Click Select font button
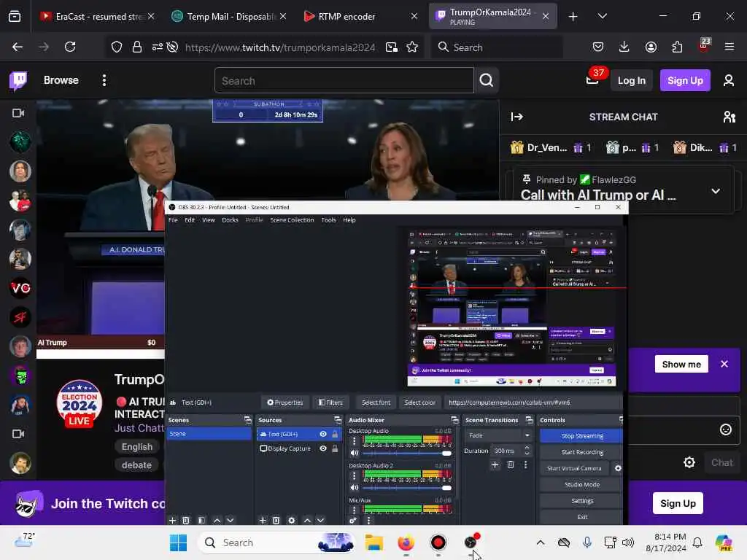This screenshot has height=560, width=747. (376, 402)
